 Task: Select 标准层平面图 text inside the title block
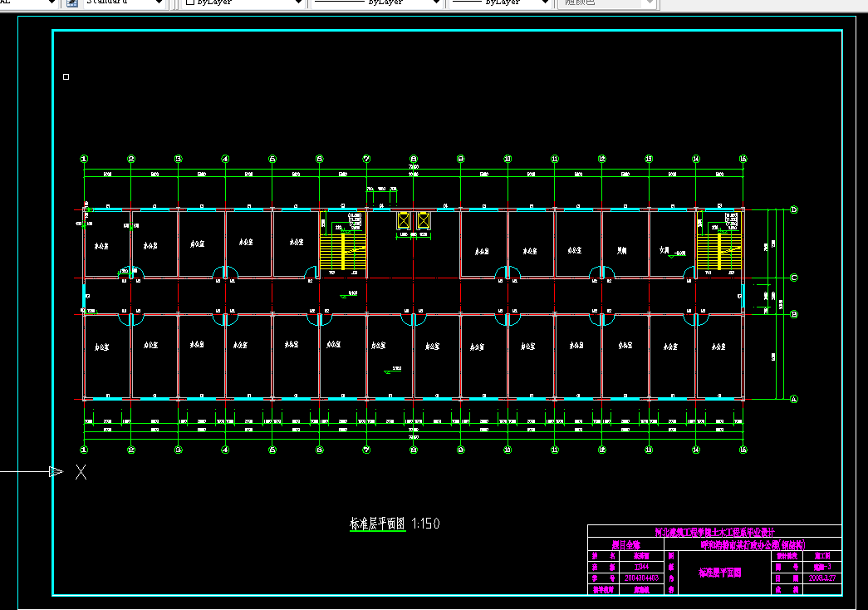[x=719, y=573]
